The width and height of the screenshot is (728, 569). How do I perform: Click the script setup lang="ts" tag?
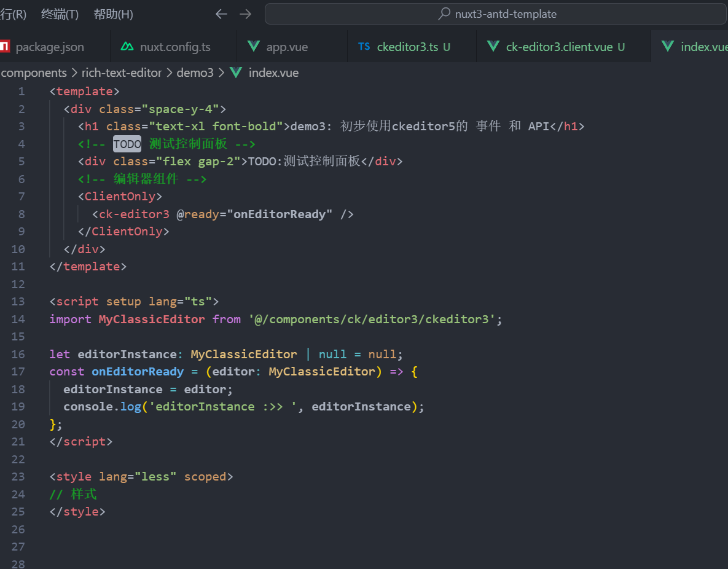pos(134,302)
